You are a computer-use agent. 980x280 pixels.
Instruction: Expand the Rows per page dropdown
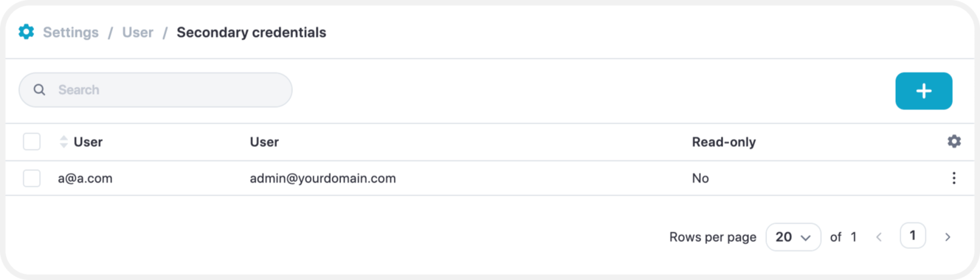pos(793,237)
